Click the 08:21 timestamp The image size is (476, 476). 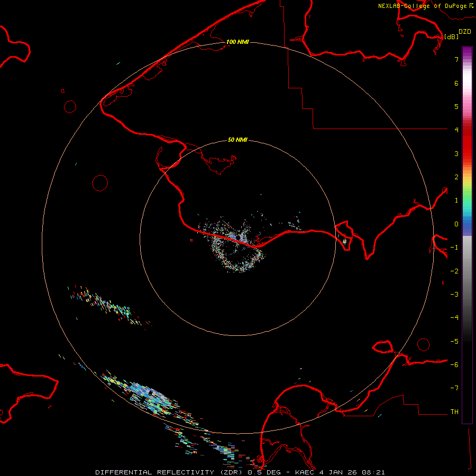point(373,472)
